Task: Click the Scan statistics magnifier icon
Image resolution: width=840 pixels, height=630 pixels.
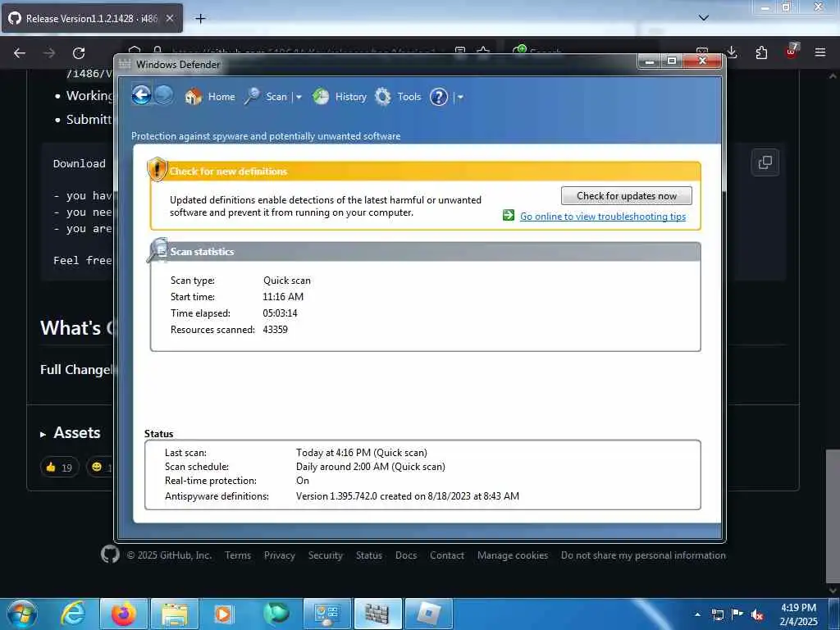Action: (157, 250)
